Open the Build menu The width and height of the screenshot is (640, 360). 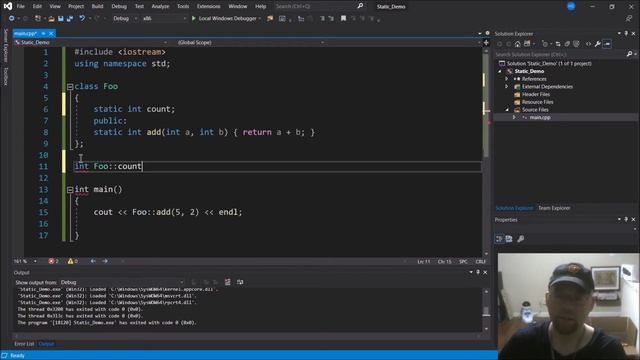click(98, 6)
